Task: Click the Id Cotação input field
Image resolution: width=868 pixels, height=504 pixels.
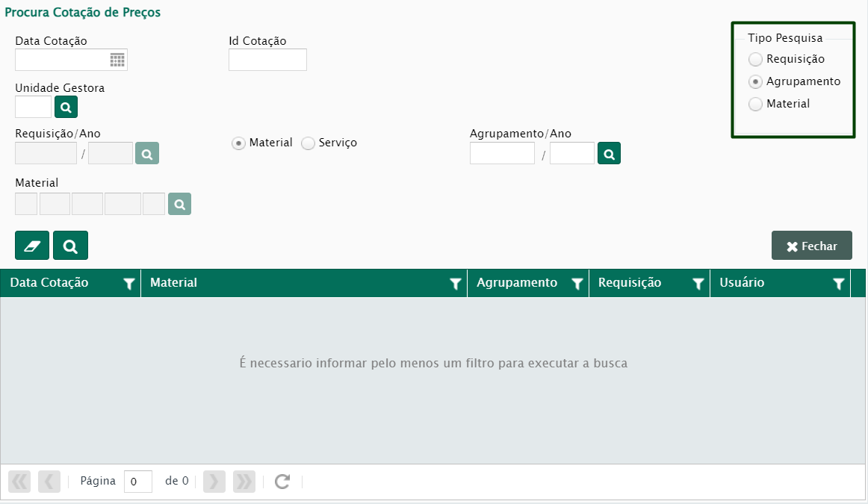Action: point(267,60)
